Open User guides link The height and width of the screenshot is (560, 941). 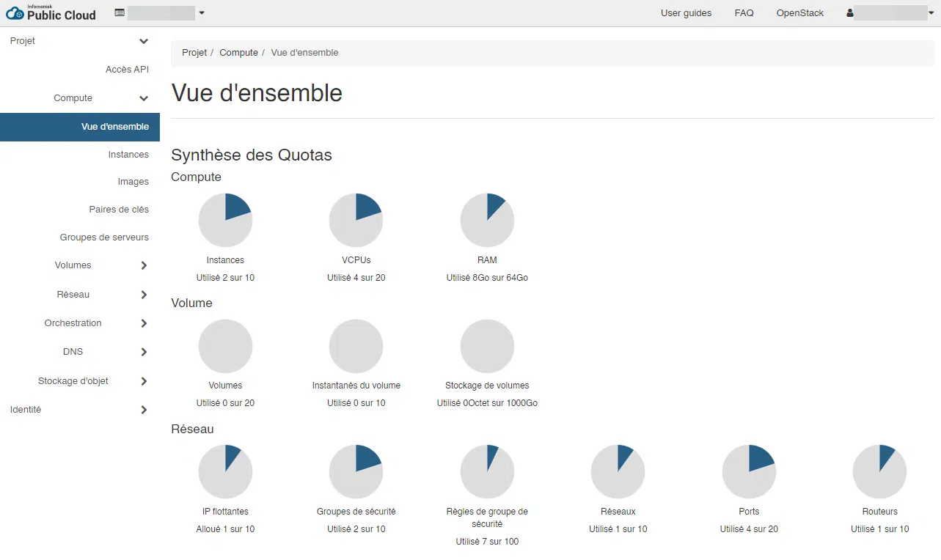(x=686, y=13)
